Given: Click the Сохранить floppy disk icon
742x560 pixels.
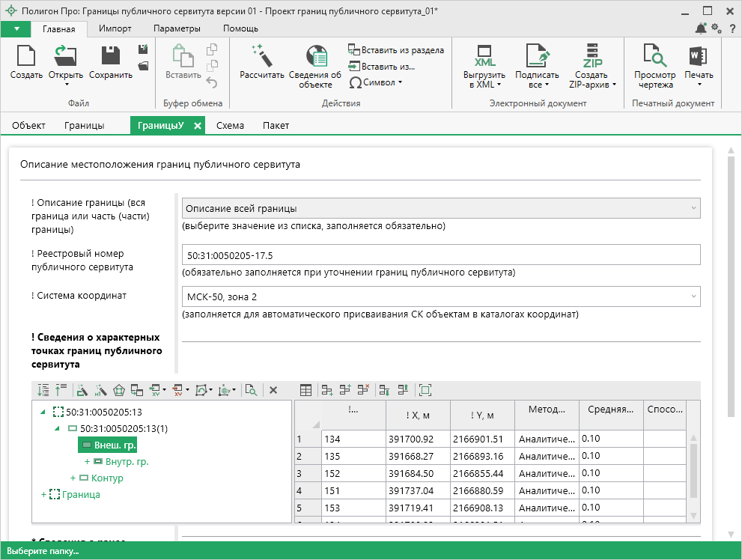Looking at the screenshot, I should click(x=111, y=57).
